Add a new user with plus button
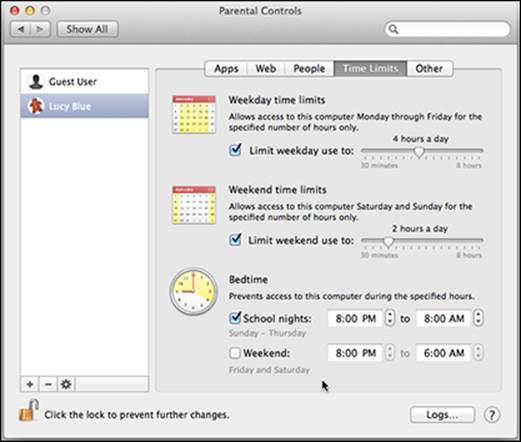The image size is (521, 442). coord(30,384)
